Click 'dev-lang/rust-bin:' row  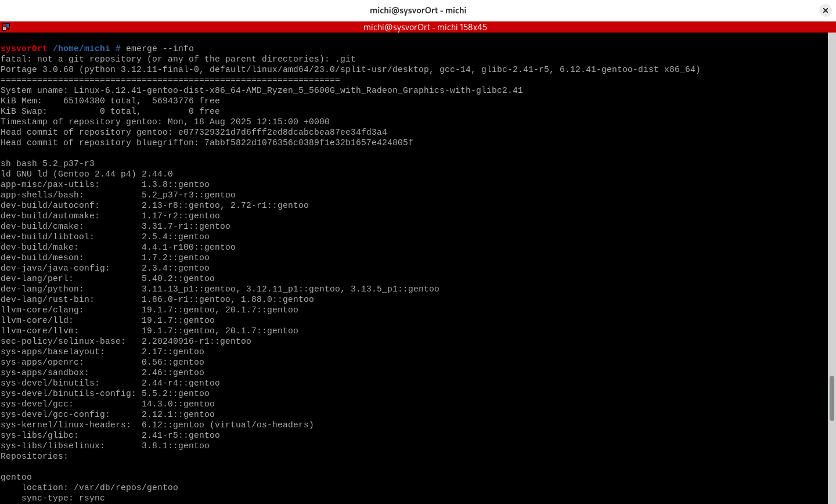(x=157, y=300)
